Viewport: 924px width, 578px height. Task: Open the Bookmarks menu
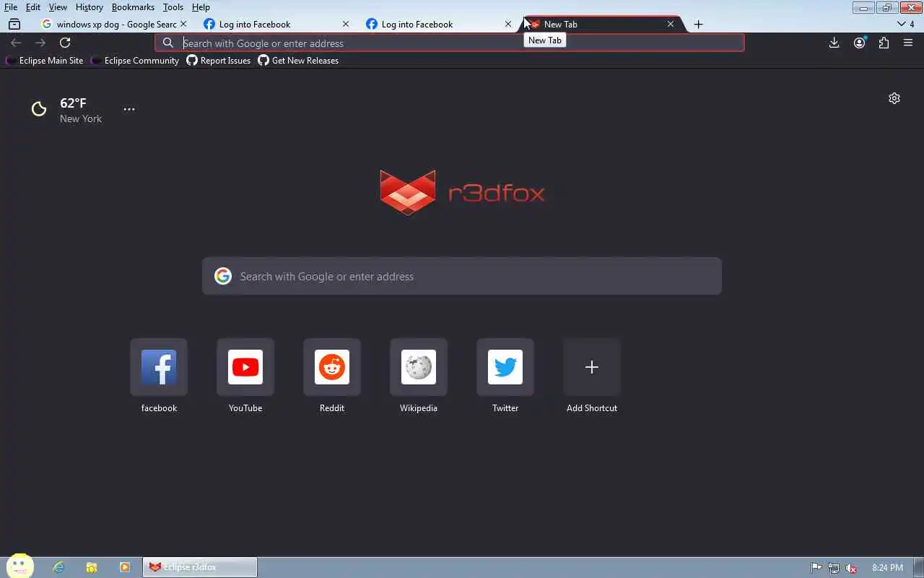coord(133,7)
